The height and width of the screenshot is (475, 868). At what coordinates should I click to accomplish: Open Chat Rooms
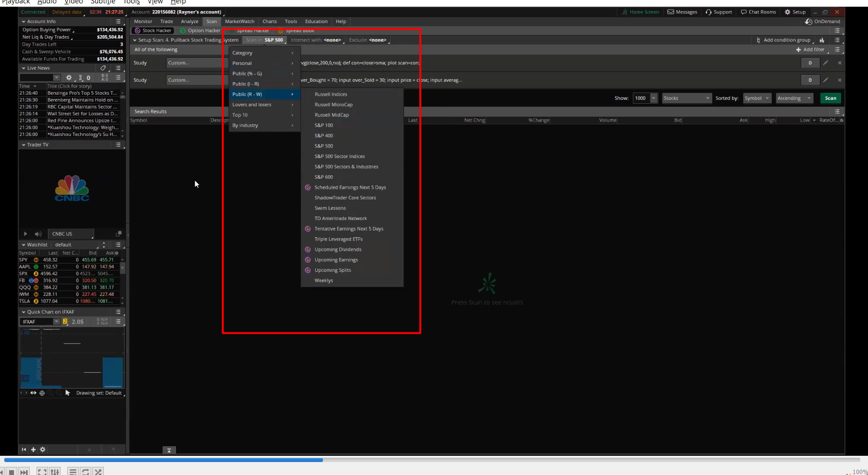pos(758,12)
